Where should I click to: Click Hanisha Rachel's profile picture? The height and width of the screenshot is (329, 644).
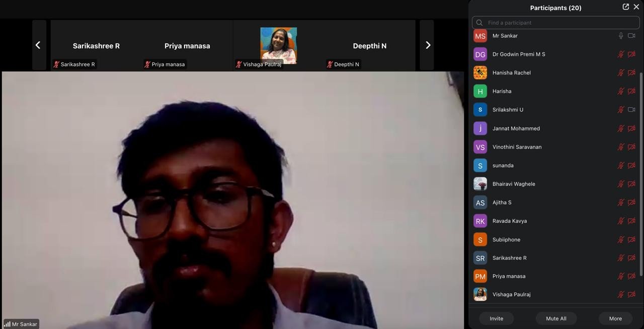click(x=480, y=73)
